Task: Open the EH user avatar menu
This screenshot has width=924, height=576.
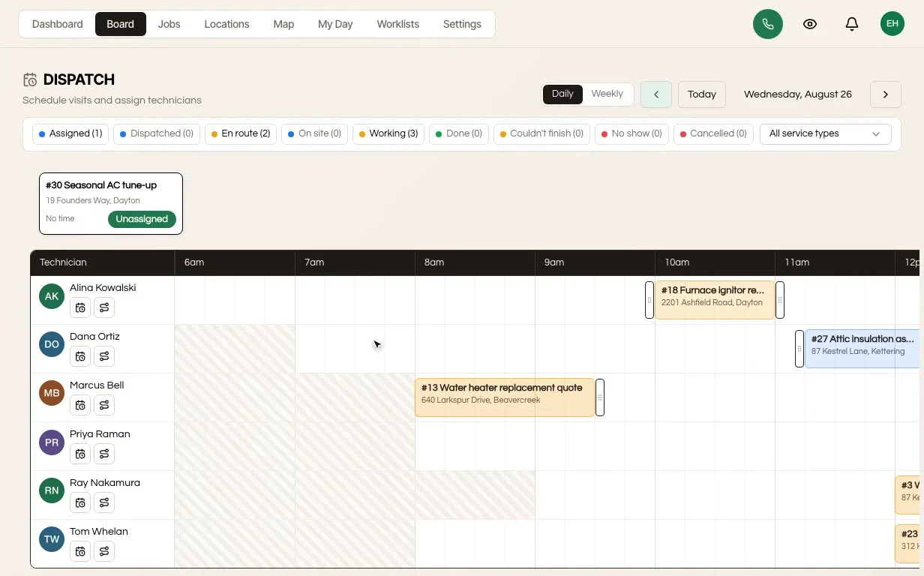Action: point(892,24)
